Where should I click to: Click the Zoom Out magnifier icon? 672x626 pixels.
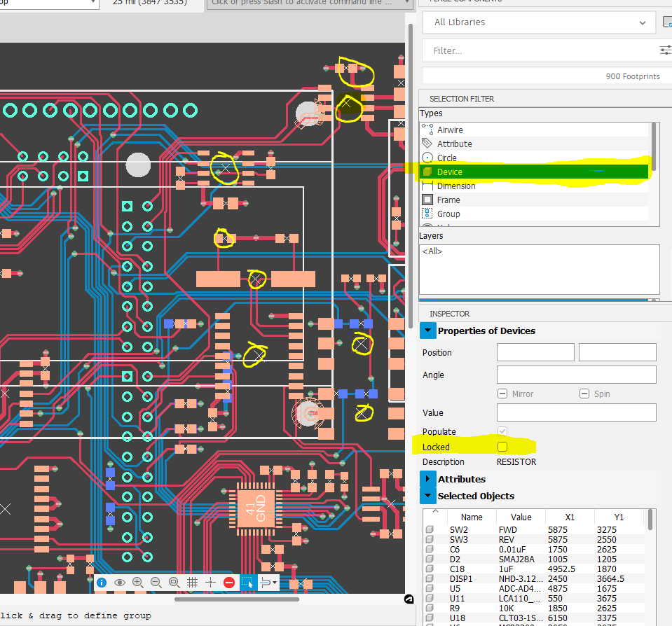click(156, 582)
